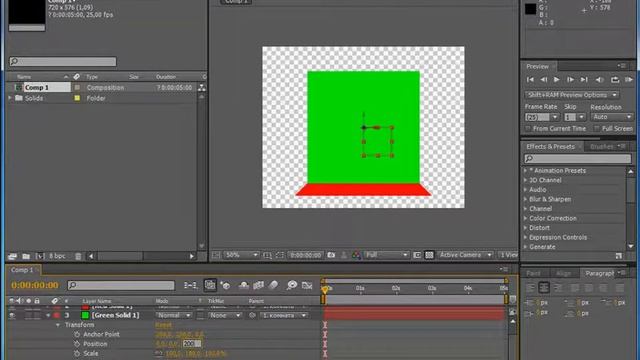Toggle the Anchor Point stopwatch
This screenshot has height=360, width=640.
pos(77,334)
